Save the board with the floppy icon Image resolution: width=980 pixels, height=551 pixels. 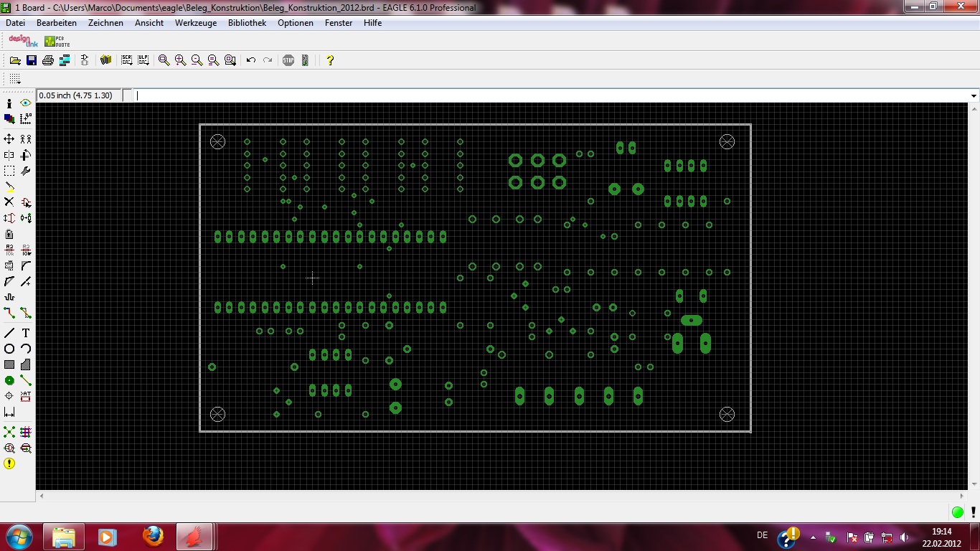pyautogui.click(x=32, y=60)
